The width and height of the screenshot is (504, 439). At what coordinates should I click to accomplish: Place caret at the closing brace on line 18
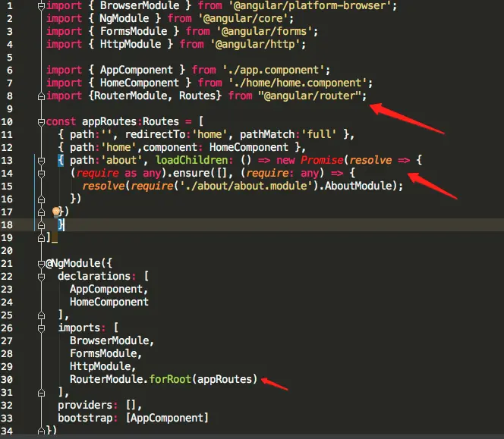coord(61,224)
